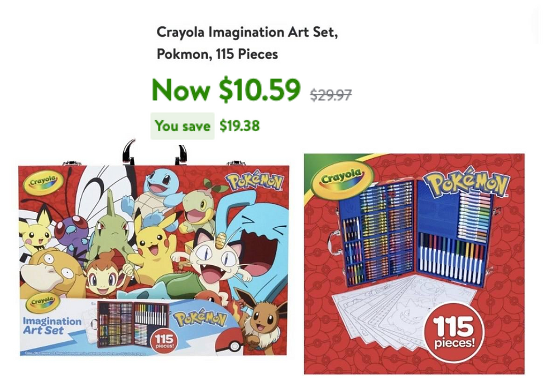
Task: Click the $19.38 savings amount
Action: pyautogui.click(x=239, y=126)
